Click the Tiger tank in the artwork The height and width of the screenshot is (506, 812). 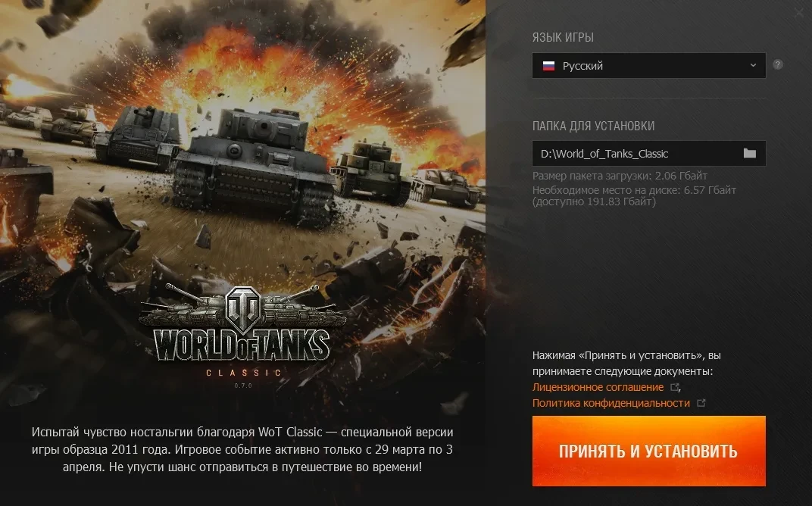click(x=253, y=167)
